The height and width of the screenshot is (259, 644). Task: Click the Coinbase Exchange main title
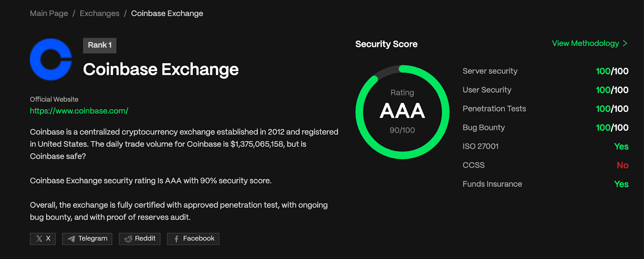pos(161,69)
